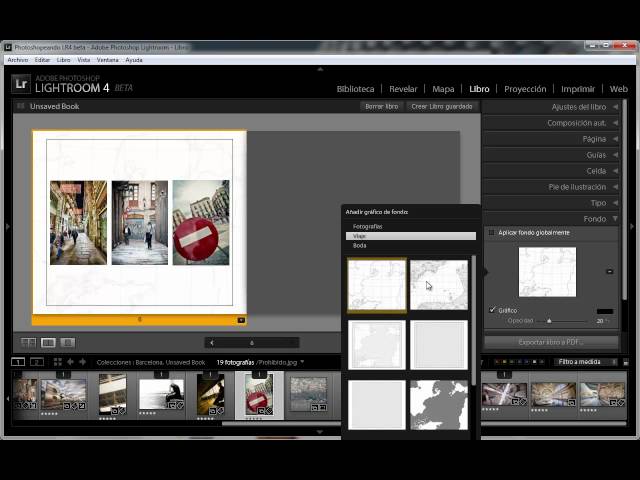640x480 pixels.
Task: Select Boda category in background graphic popup
Action: (411, 245)
